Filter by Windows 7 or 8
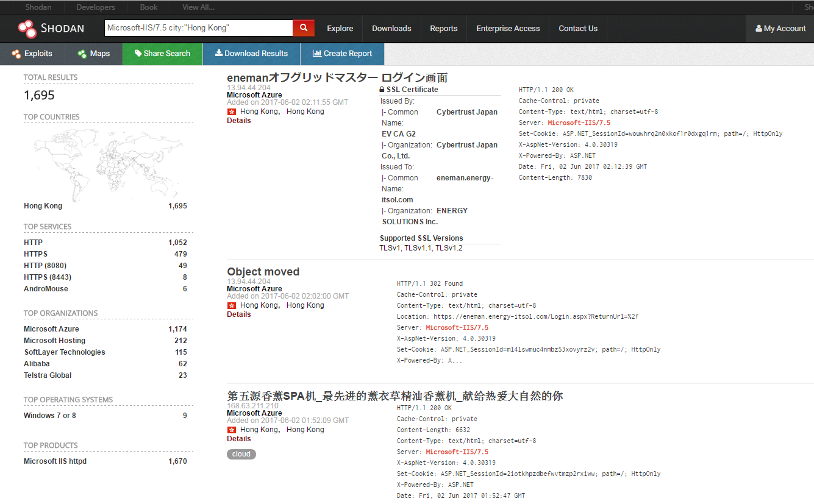This screenshot has width=814, height=504. (x=50, y=416)
